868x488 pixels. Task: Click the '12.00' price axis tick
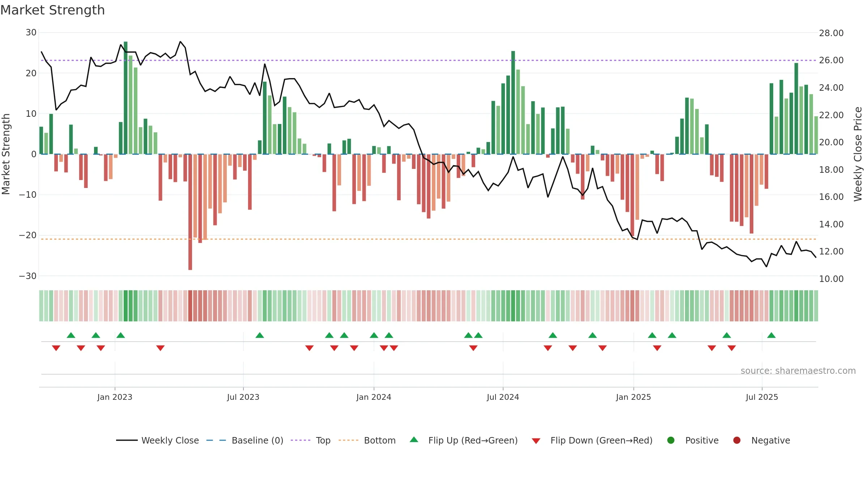point(831,251)
